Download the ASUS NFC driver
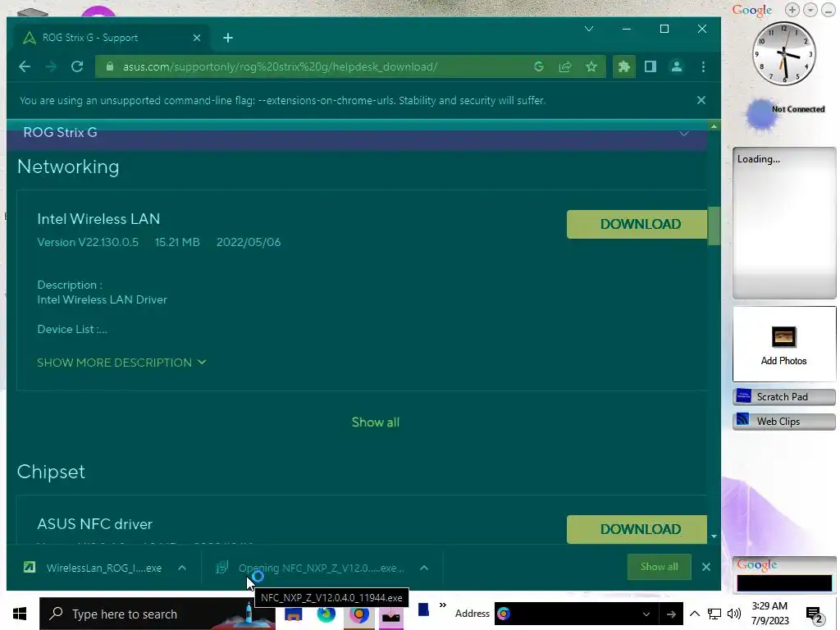 [x=637, y=529]
